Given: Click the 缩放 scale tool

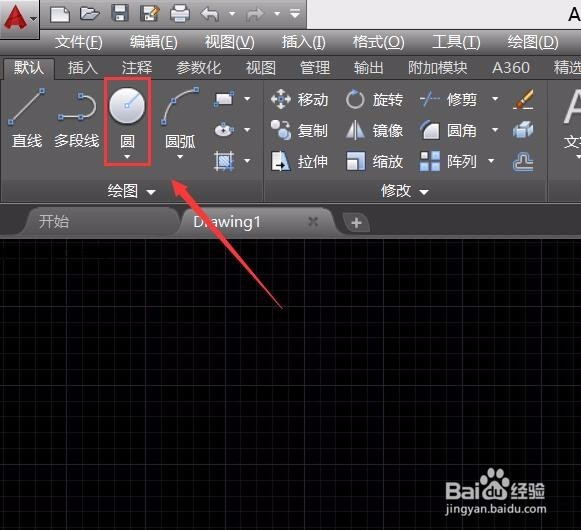Looking at the screenshot, I should (374, 162).
